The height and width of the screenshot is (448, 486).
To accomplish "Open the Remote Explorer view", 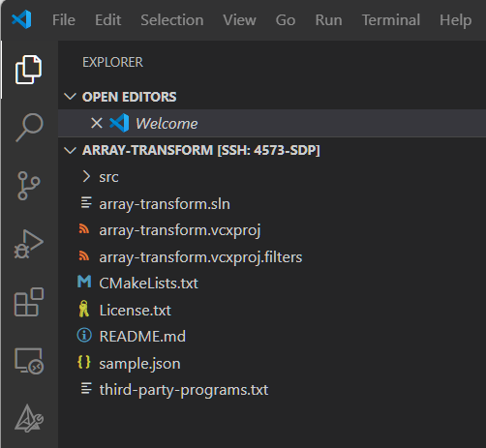I will [29, 361].
